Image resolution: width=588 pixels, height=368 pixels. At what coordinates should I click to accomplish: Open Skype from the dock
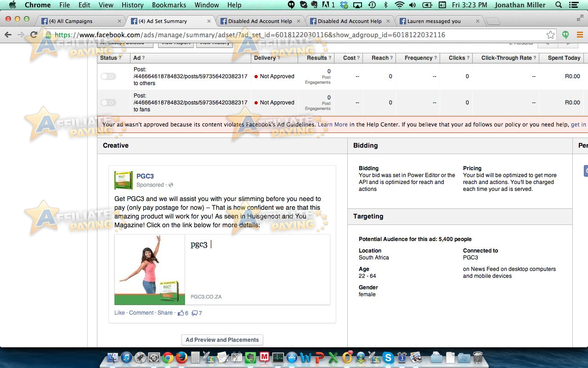coord(388,357)
